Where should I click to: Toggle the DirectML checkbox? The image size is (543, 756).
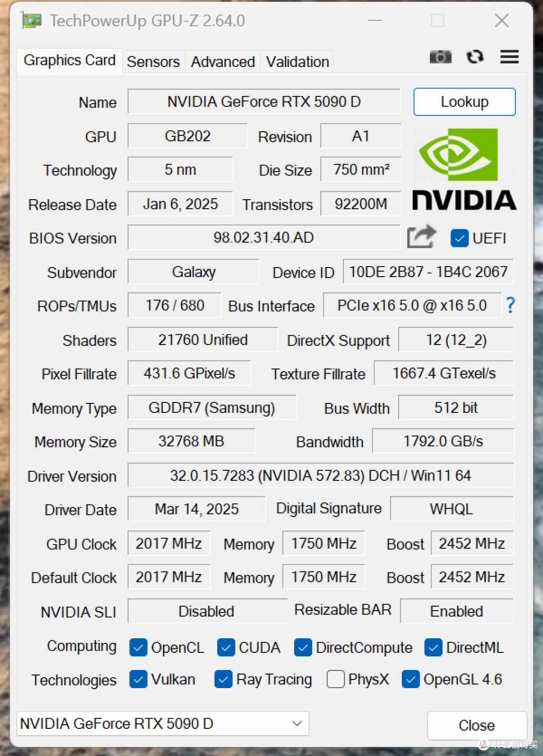(x=433, y=647)
